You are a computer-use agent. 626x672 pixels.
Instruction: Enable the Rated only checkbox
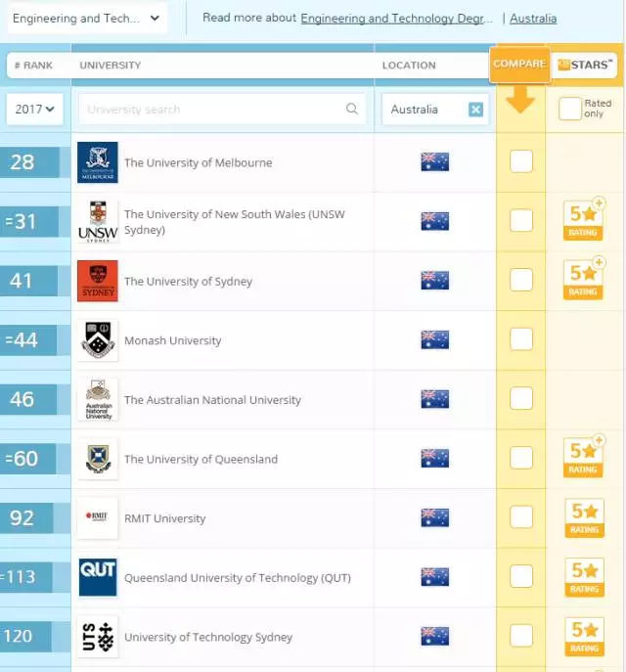(x=570, y=109)
